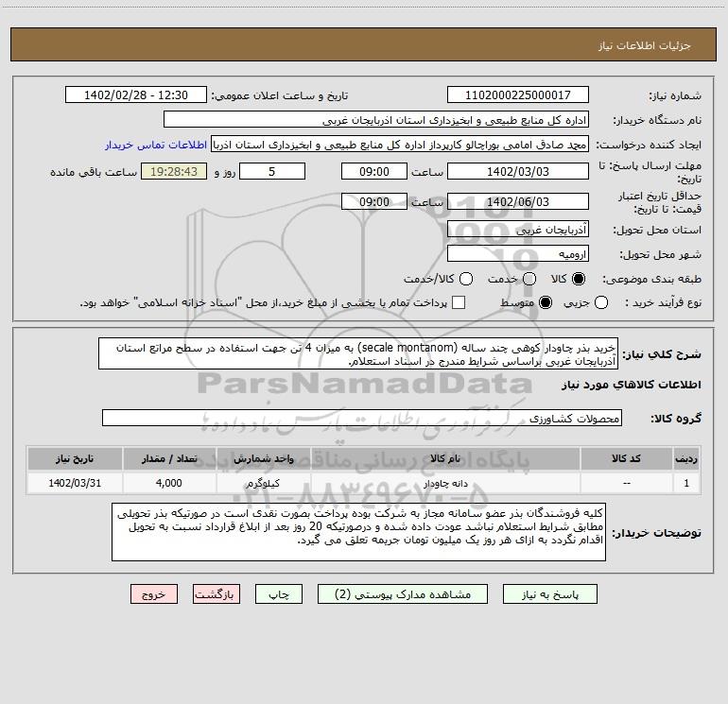Click the response deadline date 1402/03/03 field
Image resolution: width=728 pixels, height=704 pixels.
(518, 171)
